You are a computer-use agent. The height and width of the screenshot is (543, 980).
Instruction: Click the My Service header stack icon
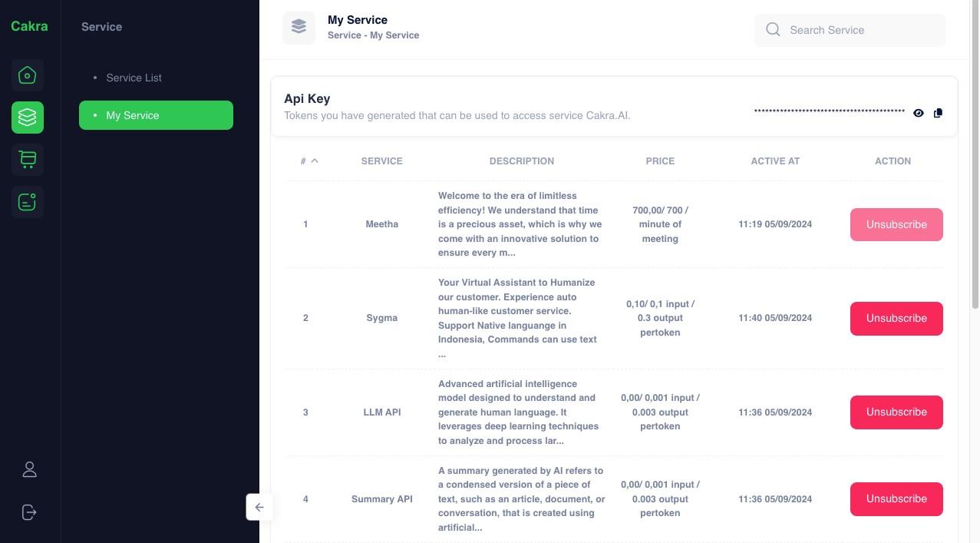299,28
